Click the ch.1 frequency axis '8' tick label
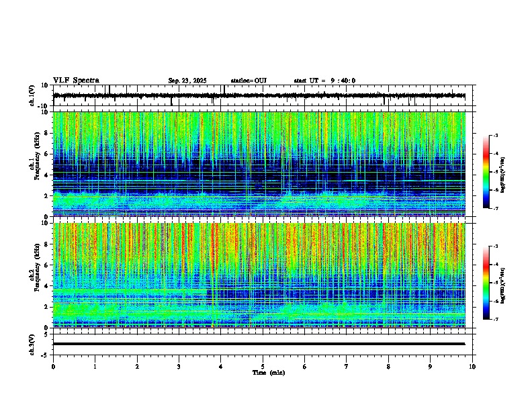 (46, 133)
